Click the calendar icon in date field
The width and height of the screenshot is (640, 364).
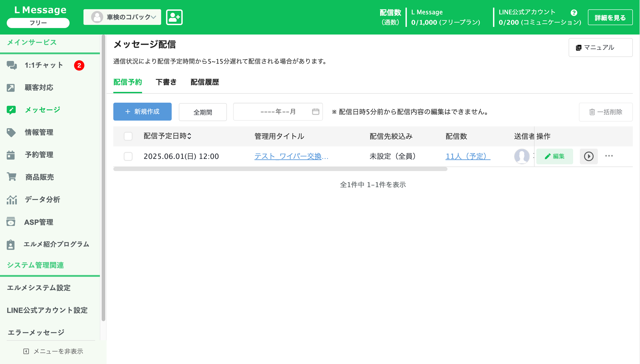click(316, 111)
